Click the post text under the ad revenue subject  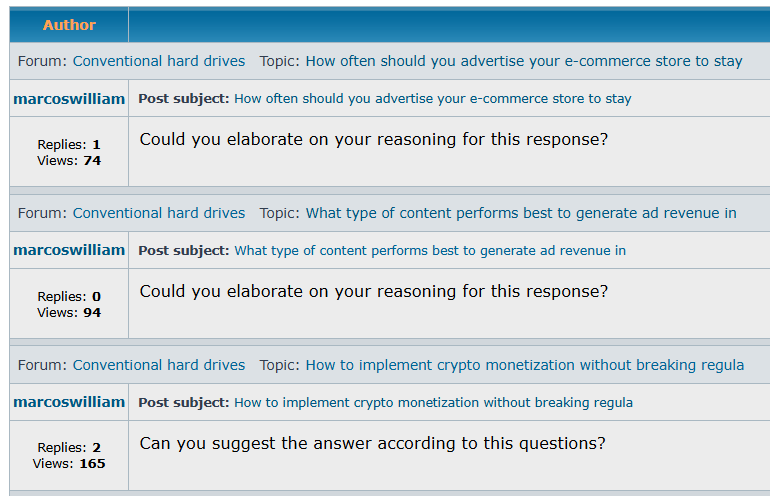tap(374, 292)
